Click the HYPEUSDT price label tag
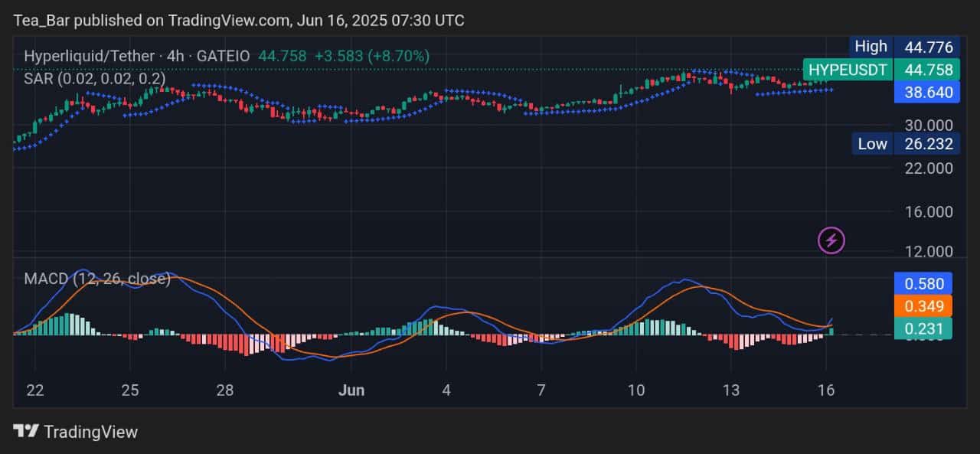 tap(848, 70)
